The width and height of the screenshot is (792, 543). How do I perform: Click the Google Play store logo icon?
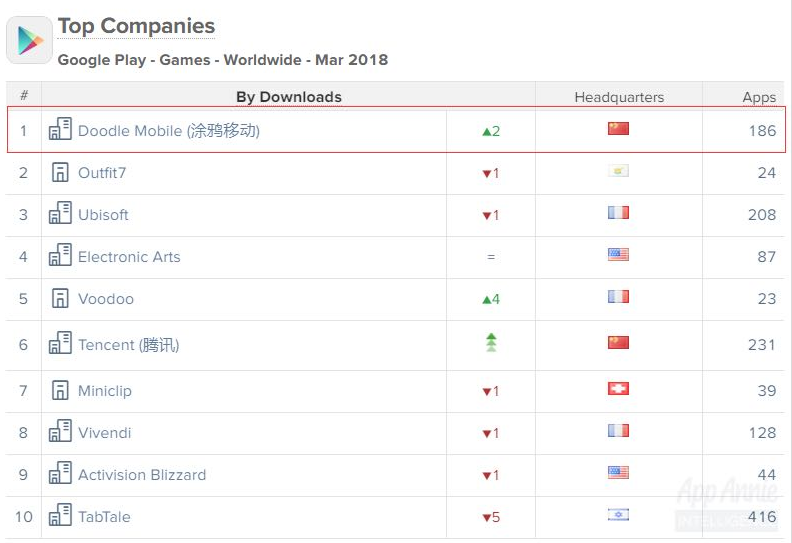[29, 40]
